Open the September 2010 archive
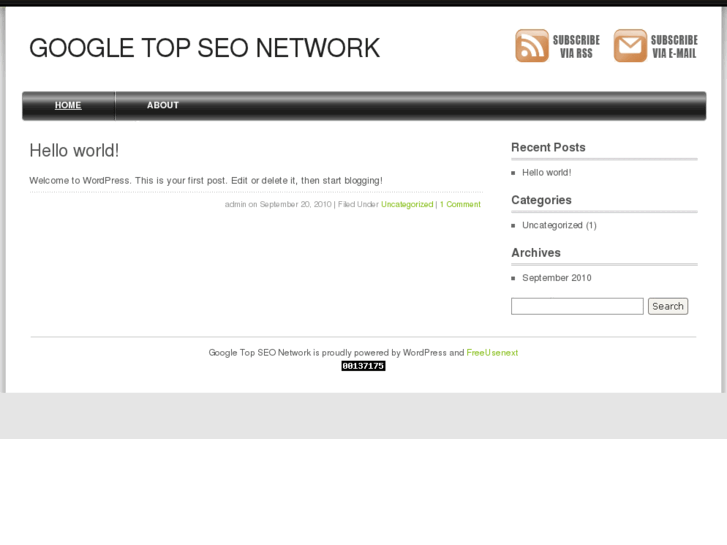Image resolution: width=727 pixels, height=545 pixels. point(556,278)
